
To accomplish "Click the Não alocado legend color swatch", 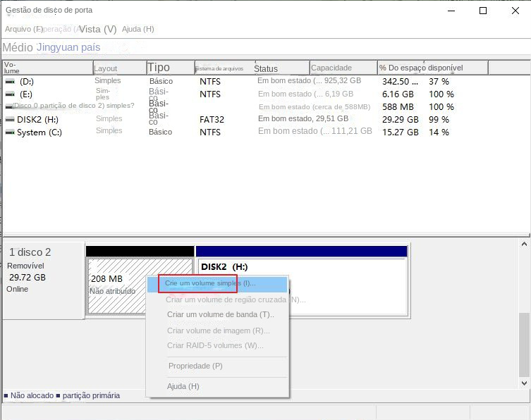I will tap(6, 396).
